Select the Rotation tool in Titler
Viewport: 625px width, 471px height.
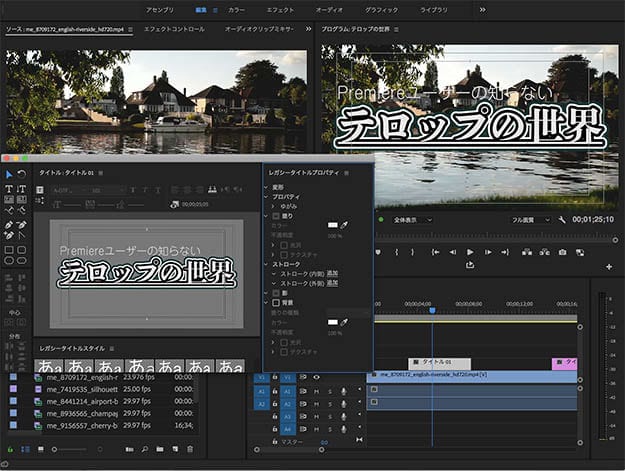point(22,174)
